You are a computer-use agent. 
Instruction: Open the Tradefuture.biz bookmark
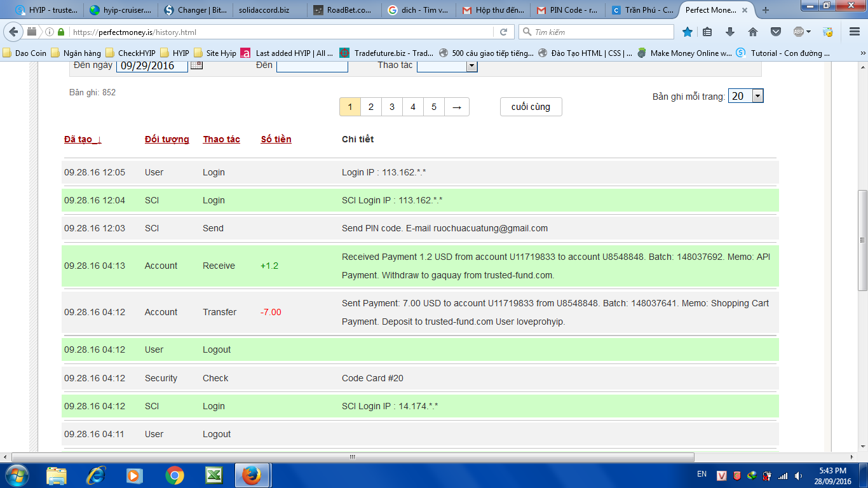click(386, 53)
